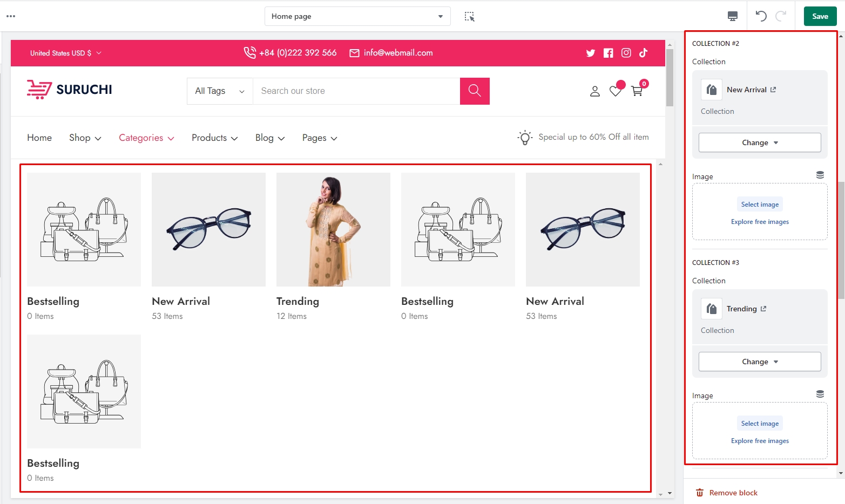Open the shopping cart icon
Image resolution: width=845 pixels, height=504 pixels.
pyautogui.click(x=637, y=91)
